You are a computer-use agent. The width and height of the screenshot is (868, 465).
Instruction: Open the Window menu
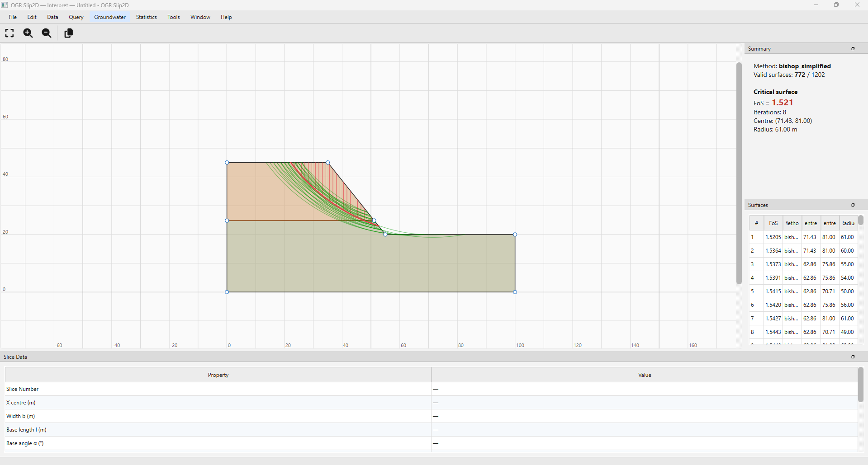(200, 17)
